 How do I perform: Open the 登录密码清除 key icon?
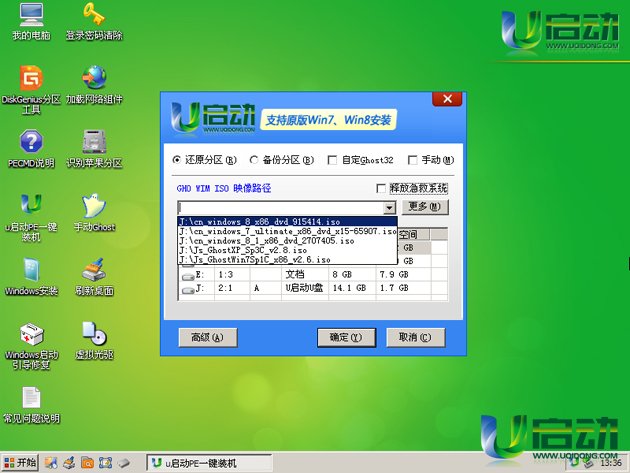(94, 17)
